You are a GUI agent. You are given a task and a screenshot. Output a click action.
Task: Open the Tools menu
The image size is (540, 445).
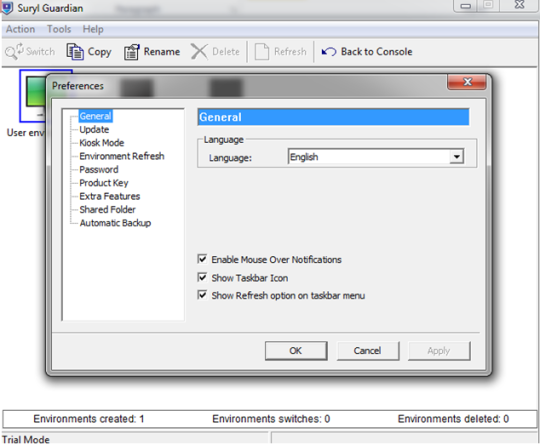pyautogui.click(x=59, y=29)
